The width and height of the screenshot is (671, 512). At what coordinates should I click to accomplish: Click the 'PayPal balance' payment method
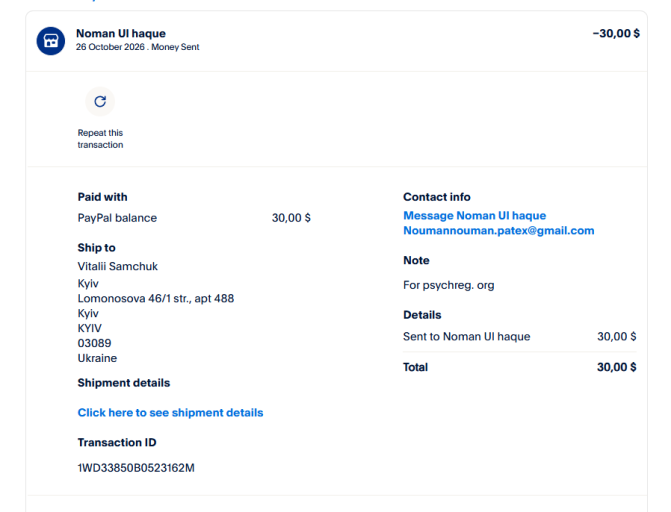(117, 218)
